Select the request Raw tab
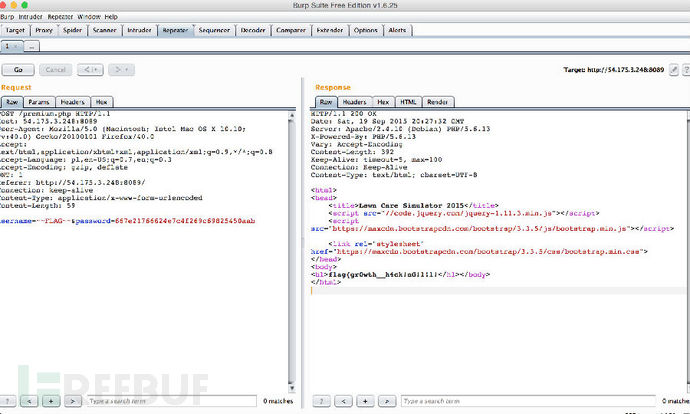Image resolution: width=690 pixels, height=414 pixels. click(x=12, y=102)
